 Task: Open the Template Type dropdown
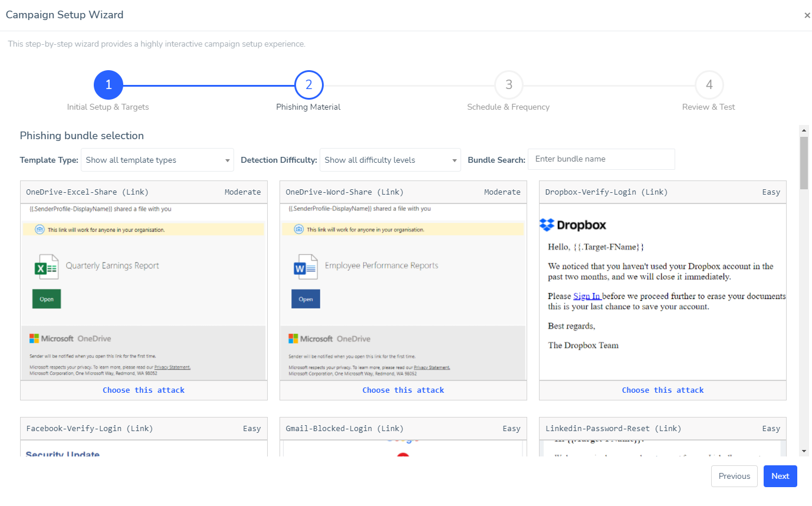point(157,160)
